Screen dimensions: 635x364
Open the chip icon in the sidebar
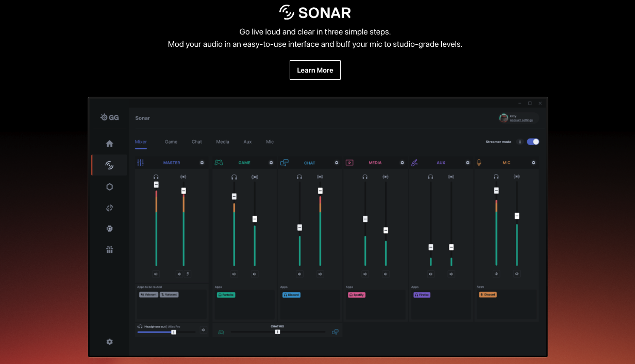click(109, 229)
